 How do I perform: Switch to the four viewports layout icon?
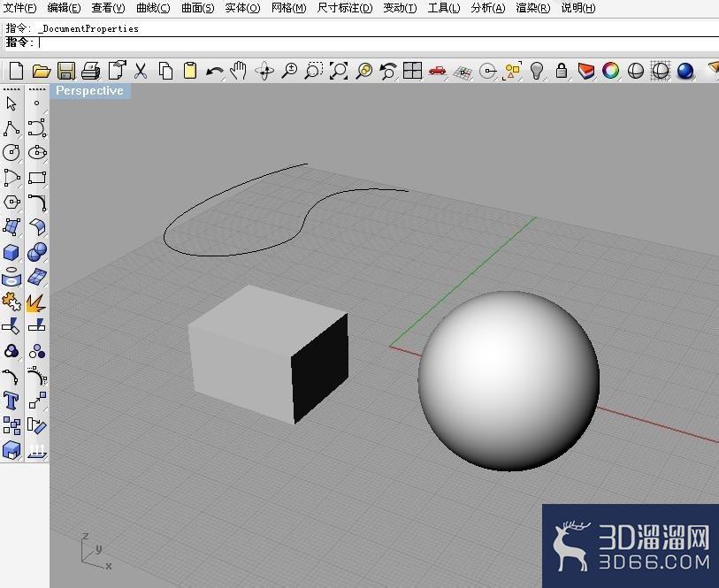pyautogui.click(x=412, y=71)
